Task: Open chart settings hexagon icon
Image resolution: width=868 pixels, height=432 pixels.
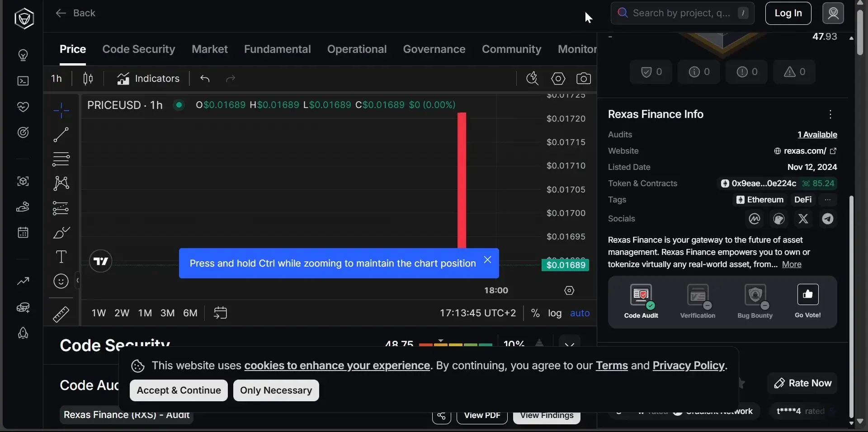Action: 558,79
